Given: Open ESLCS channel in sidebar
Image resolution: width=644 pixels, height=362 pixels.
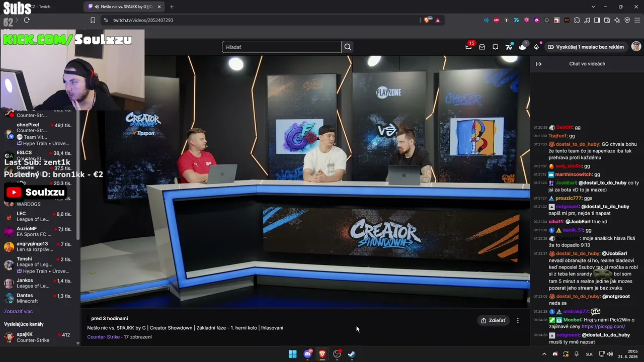Looking at the screenshot, I should click(x=39, y=154).
